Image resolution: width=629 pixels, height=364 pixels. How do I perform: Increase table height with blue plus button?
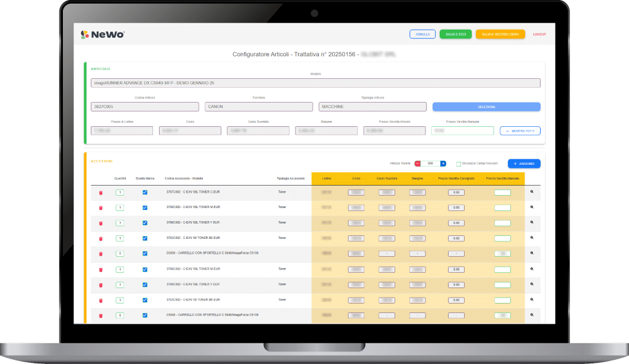click(443, 164)
